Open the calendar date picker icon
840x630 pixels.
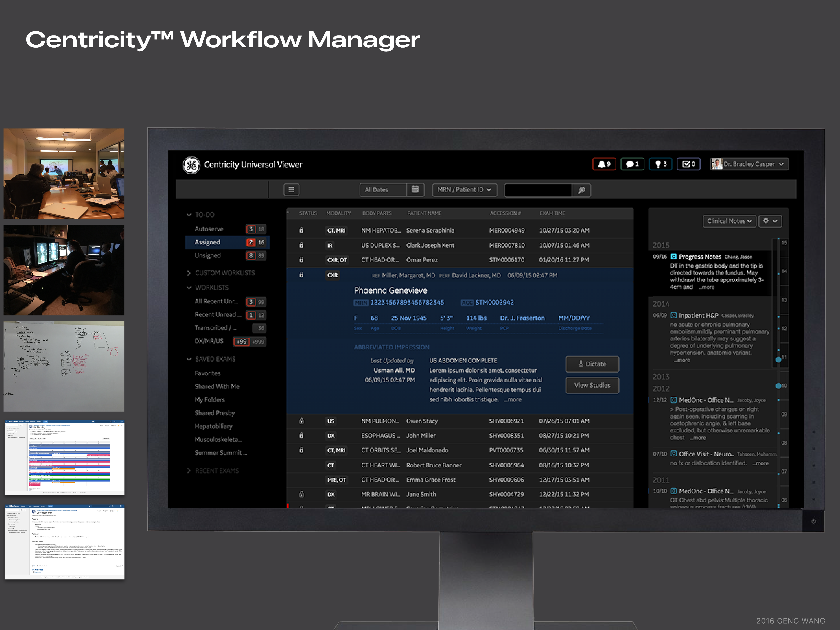415,189
